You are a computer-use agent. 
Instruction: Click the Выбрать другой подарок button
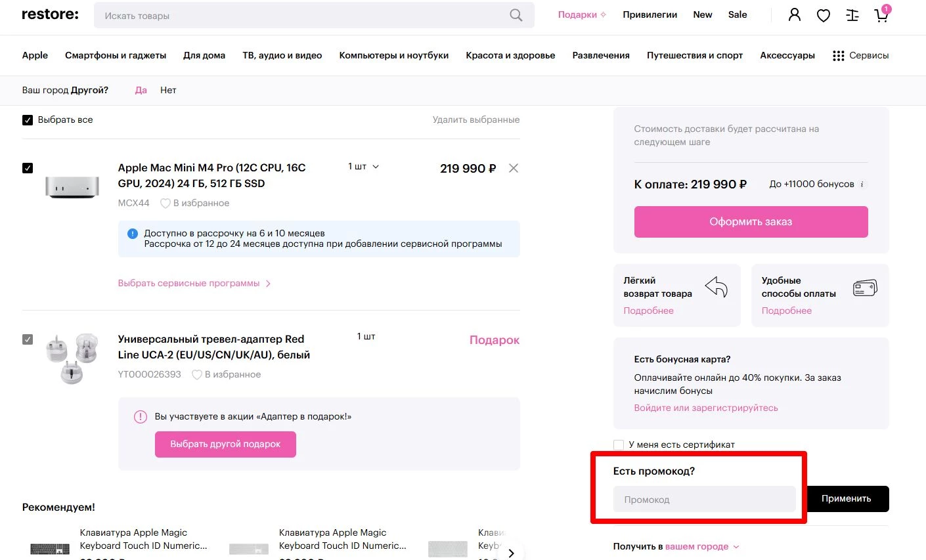(225, 444)
